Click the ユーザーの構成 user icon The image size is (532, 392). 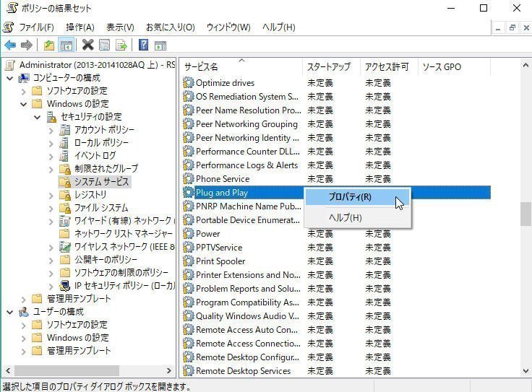tap(23, 312)
